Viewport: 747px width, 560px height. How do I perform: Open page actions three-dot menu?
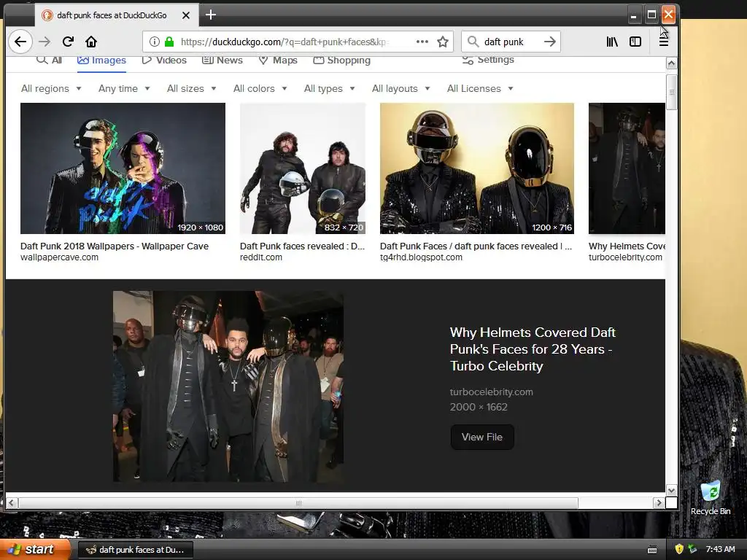422,42
